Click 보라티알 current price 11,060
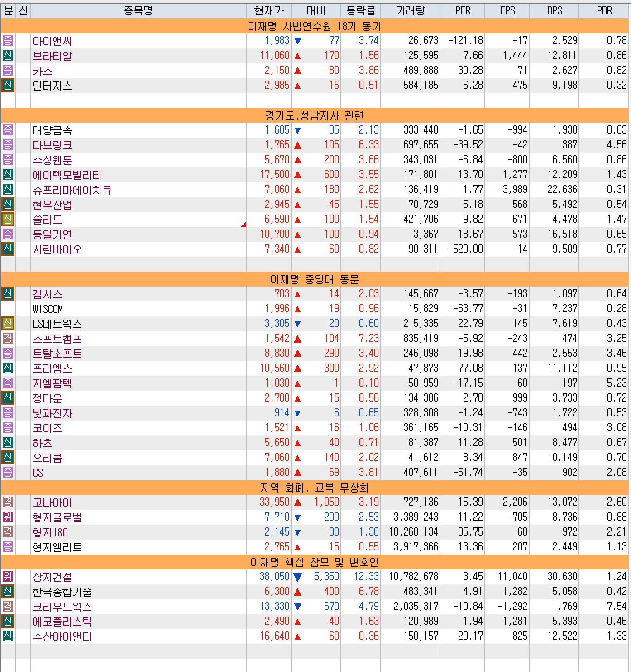The image size is (631, 672). [x=274, y=55]
